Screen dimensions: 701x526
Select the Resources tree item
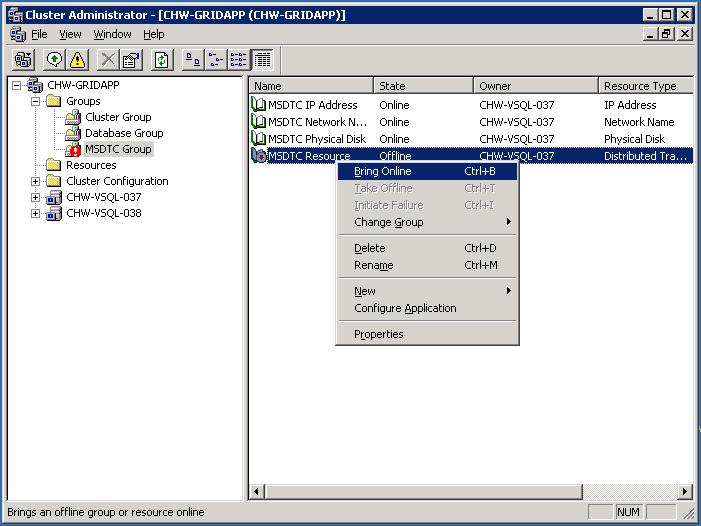tap(91, 165)
